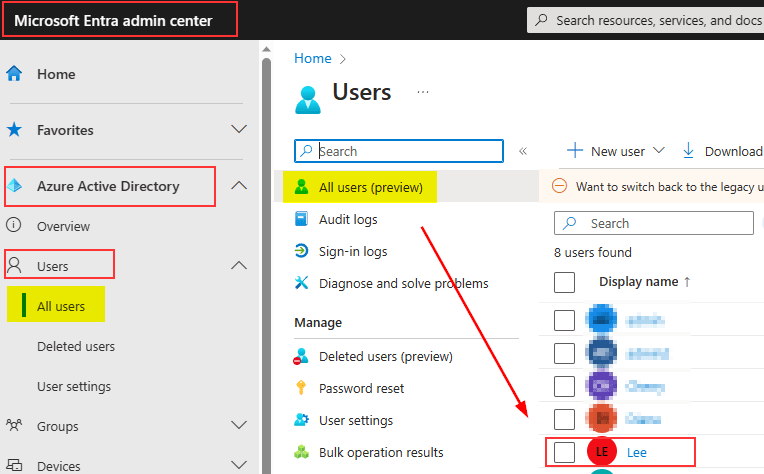Open the Lee user profile link
Viewport: 764px width, 474px height.
pyautogui.click(x=637, y=452)
